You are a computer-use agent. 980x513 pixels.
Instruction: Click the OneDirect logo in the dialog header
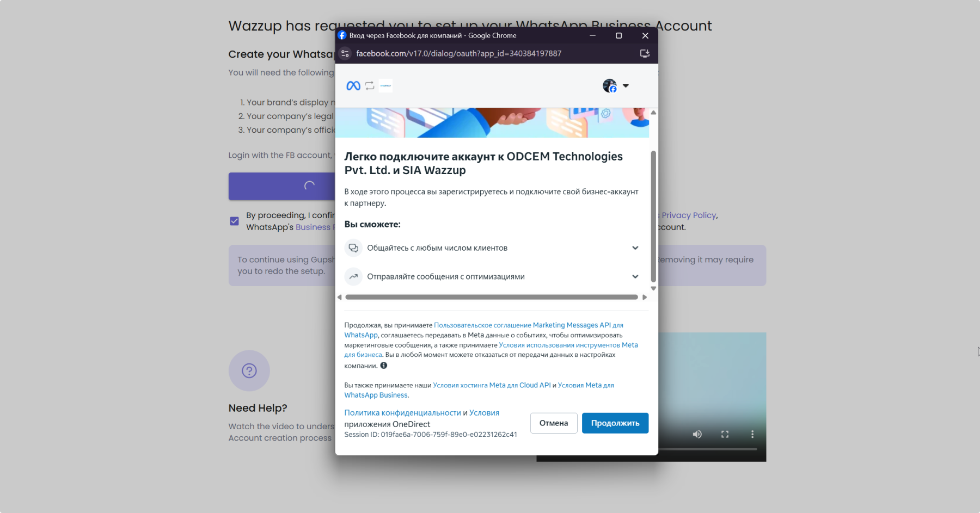tap(385, 85)
